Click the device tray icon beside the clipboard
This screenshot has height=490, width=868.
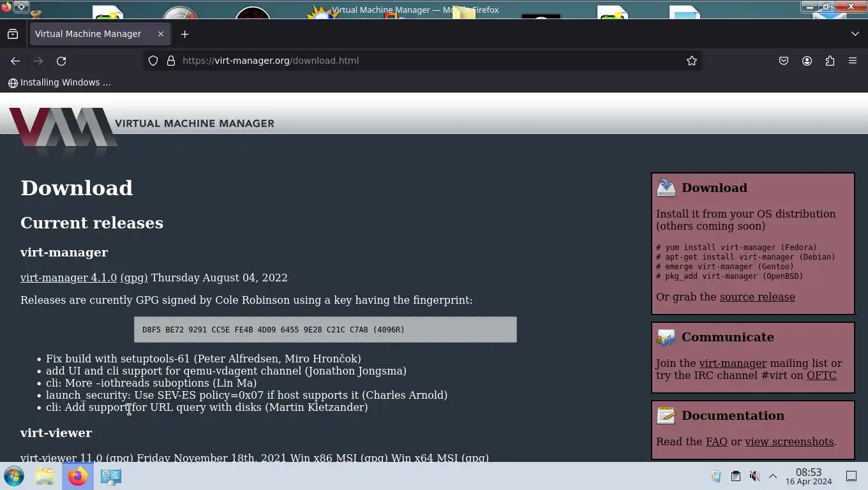716,476
